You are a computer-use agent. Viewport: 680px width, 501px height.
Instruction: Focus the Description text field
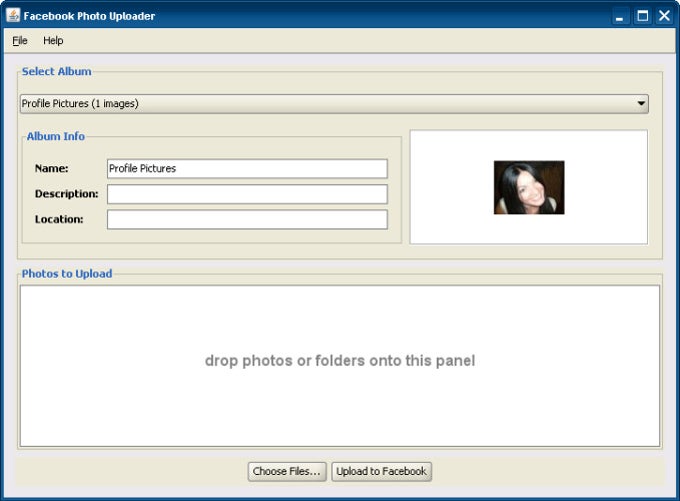click(247, 194)
